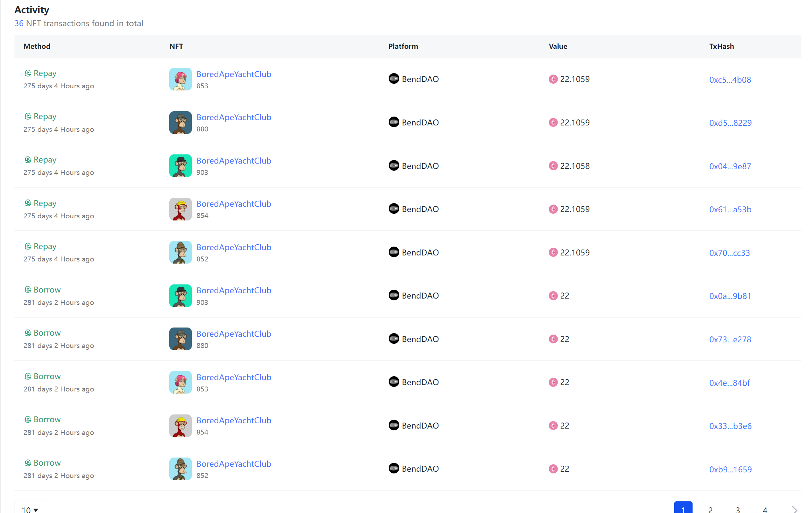
Task: Open transaction hash 0x4e...84bf
Action: (729, 383)
